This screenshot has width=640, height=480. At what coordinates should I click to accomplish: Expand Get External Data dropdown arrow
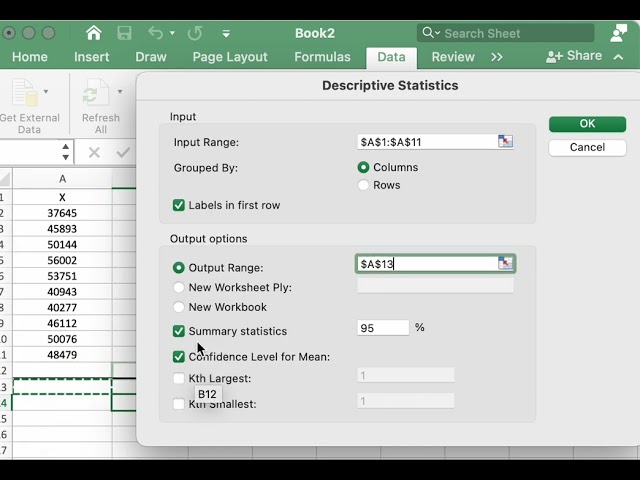click(x=46, y=91)
